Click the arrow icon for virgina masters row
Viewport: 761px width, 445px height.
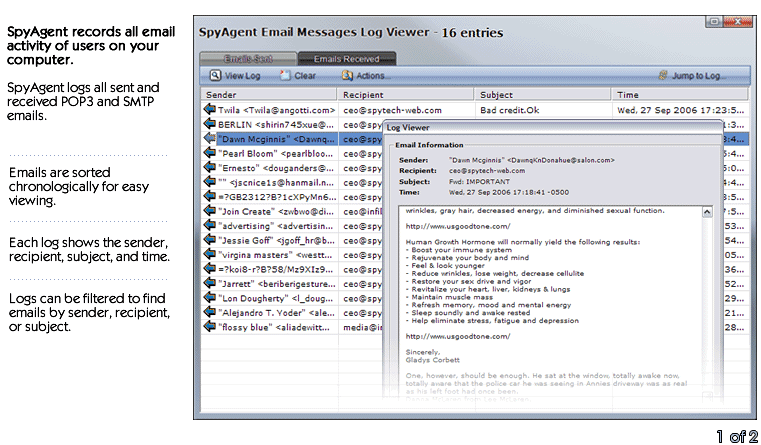(210, 254)
